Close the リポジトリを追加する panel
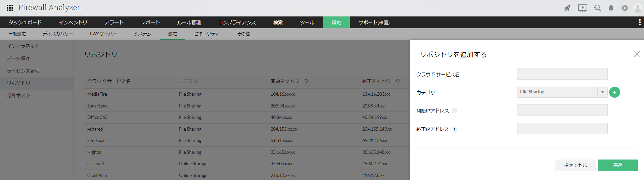644x180 pixels. pyautogui.click(x=637, y=54)
